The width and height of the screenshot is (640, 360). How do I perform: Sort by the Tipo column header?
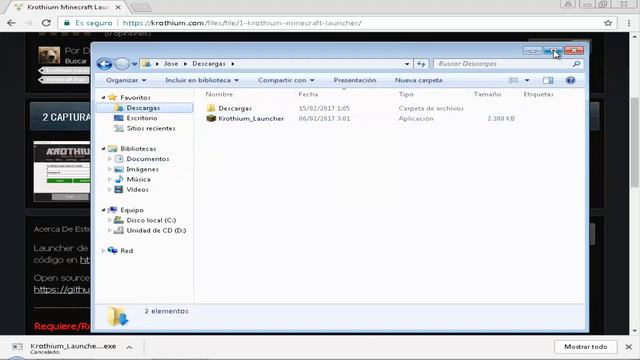(406, 94)
